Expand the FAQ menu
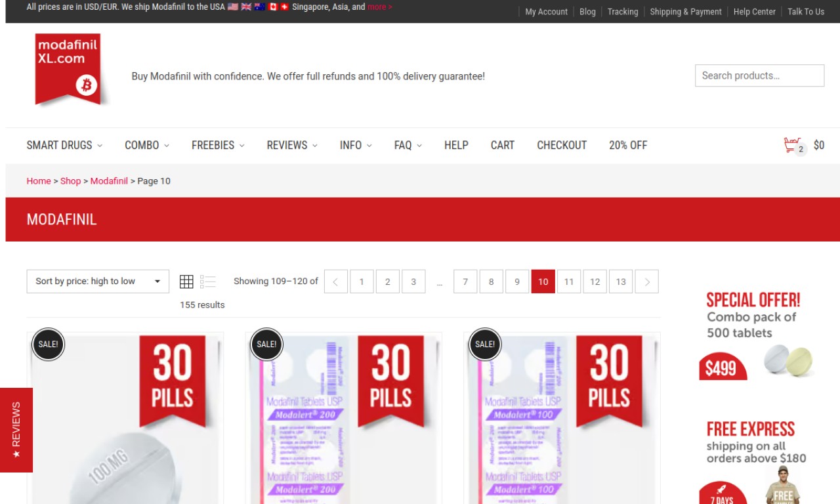 408,145
